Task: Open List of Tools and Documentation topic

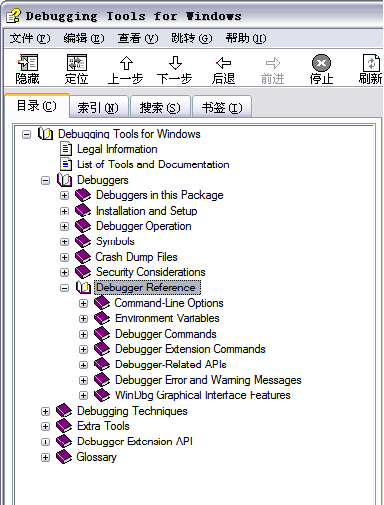Action: (153, 164)
